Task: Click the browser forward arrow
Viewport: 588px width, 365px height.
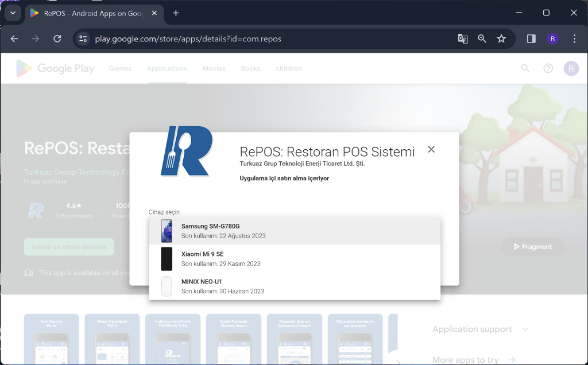Action: [x=36, y=38]
